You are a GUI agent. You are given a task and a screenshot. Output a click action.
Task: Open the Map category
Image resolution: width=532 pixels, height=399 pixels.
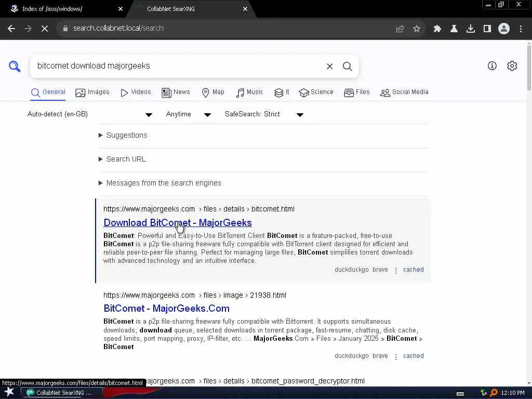[x=212, y=92]
